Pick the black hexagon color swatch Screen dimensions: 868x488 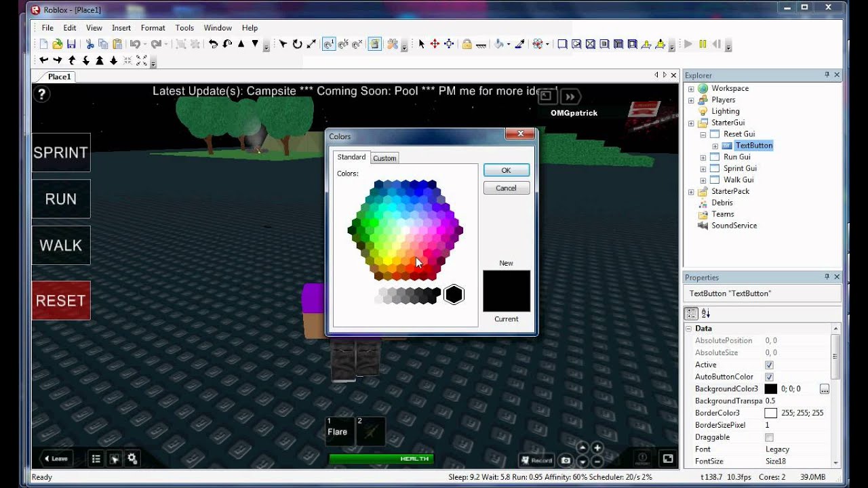pyautogui.click(x=454, y=295)
